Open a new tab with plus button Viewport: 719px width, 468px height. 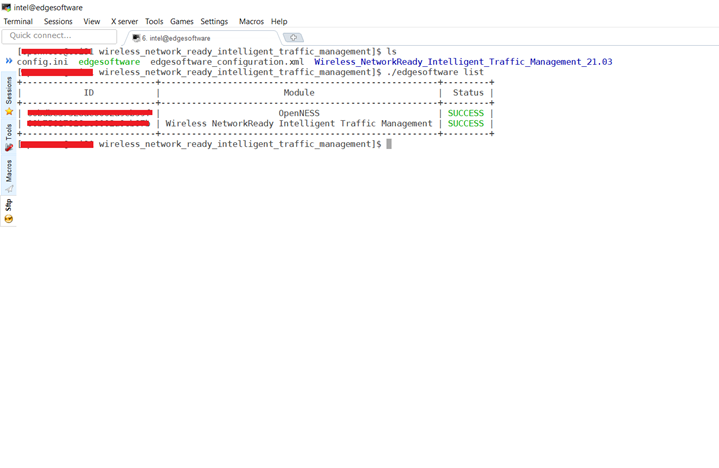point(293,38)
